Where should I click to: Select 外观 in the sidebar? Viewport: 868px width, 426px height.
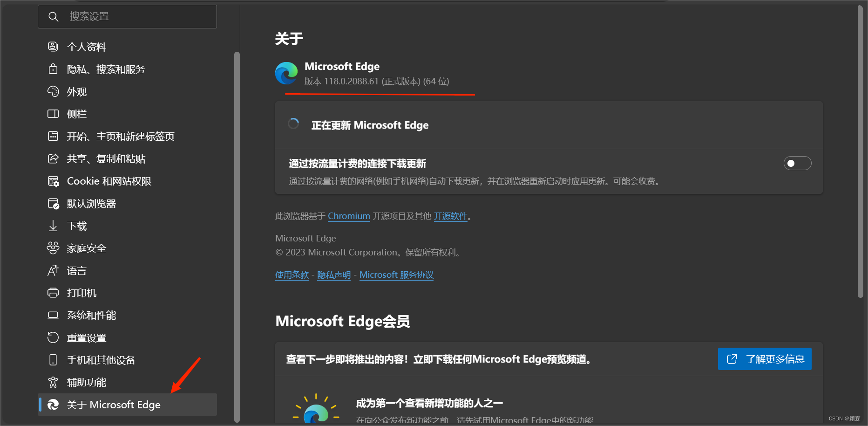(127, 91)
